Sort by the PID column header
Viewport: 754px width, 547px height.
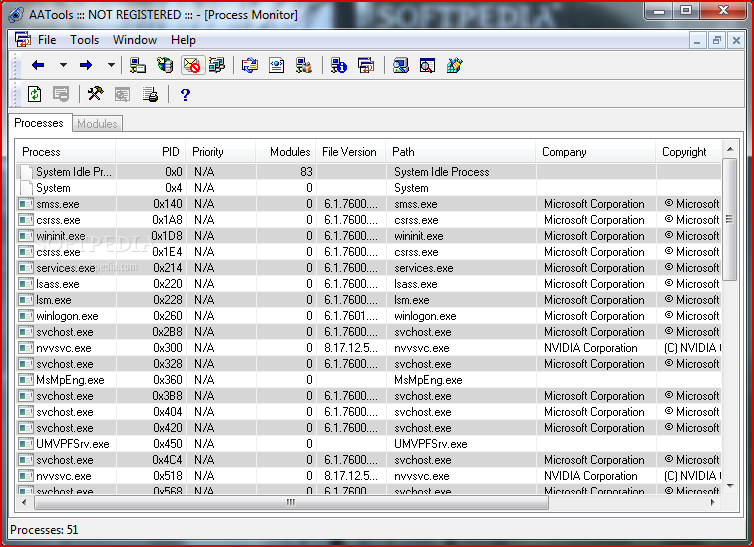[151, 152]
